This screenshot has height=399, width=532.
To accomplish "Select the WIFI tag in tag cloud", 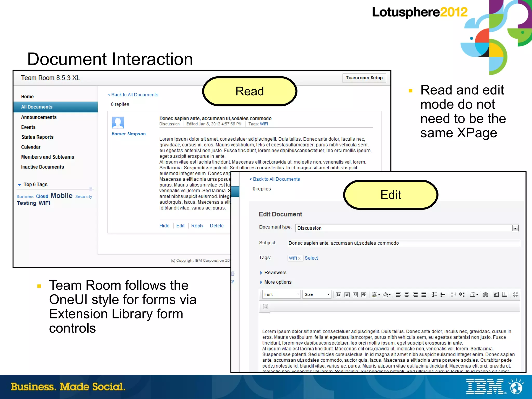I will [x=44, y=203].
